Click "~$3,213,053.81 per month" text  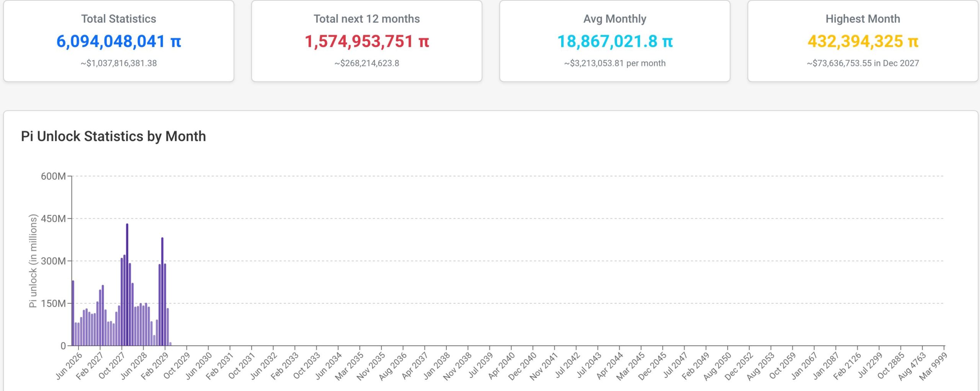(x=615, y=63)
